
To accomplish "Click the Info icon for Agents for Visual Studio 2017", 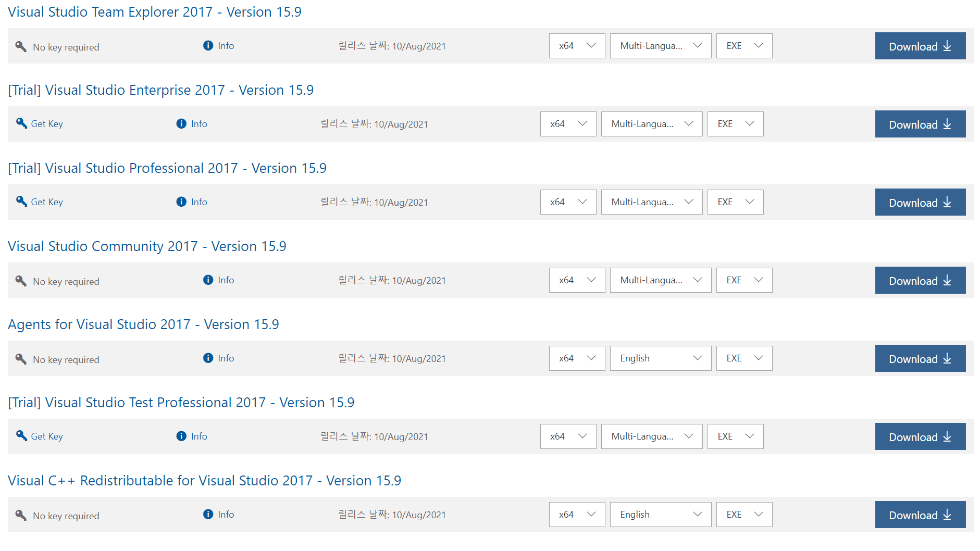I will (x=208, y=358).
